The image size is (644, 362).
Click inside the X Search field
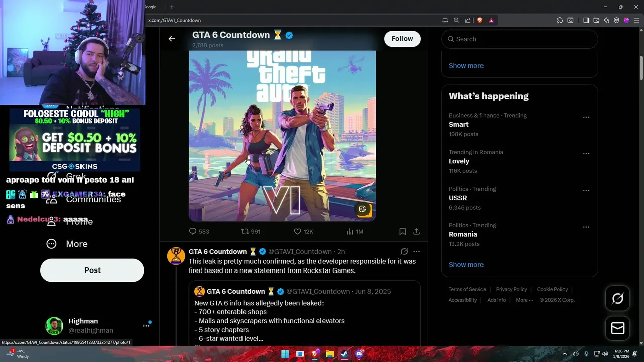point(519,39)
